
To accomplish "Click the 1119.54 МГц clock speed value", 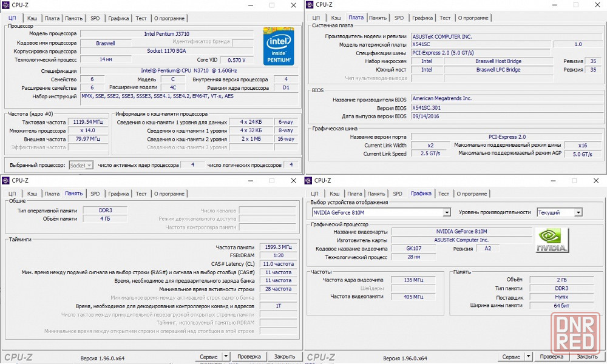I will [88, 122].
